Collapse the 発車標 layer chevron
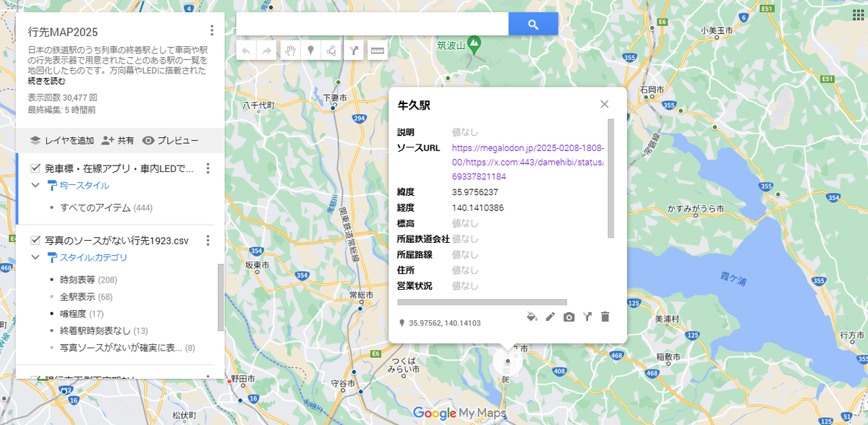 35,186
